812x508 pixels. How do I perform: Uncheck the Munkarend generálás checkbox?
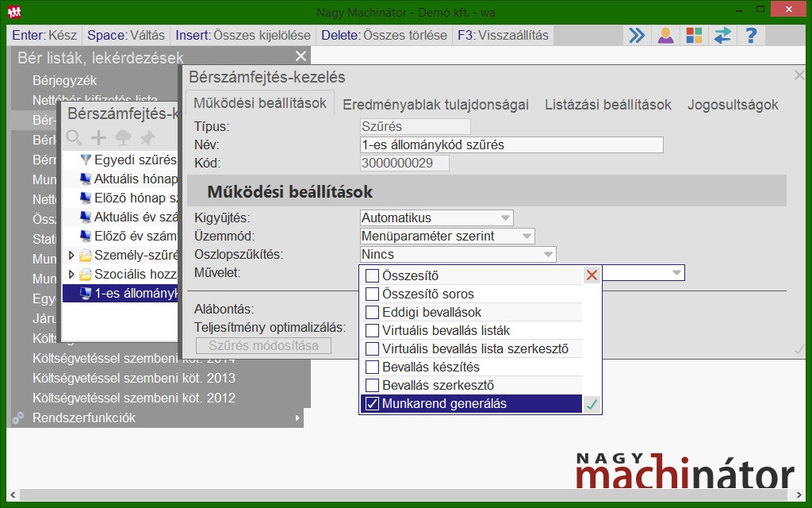[x=372, y=403]
